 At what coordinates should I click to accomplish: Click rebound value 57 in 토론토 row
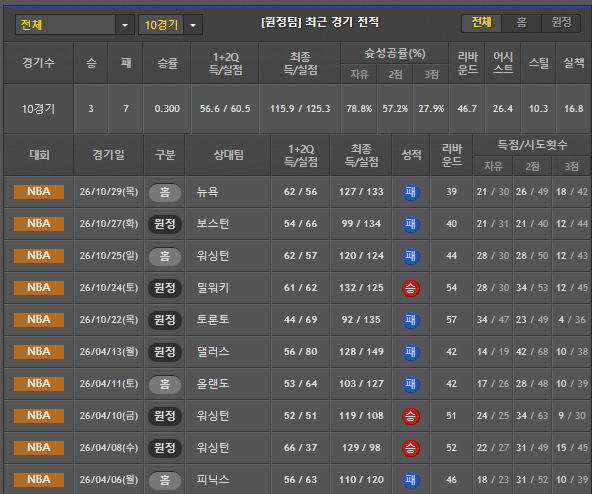tap(451, 320)
